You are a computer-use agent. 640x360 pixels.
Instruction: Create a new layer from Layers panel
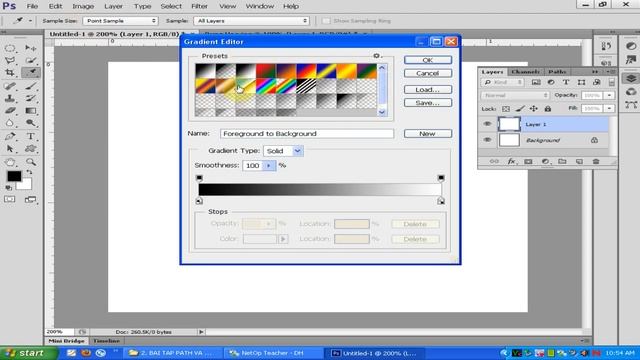579,162
